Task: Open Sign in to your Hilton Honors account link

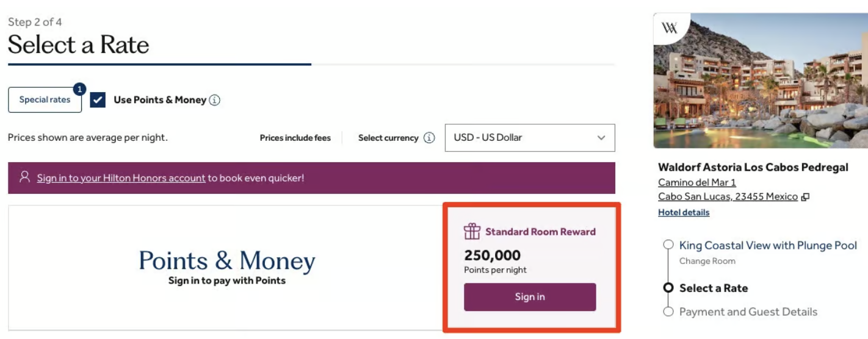Action: tap(121, 178)
